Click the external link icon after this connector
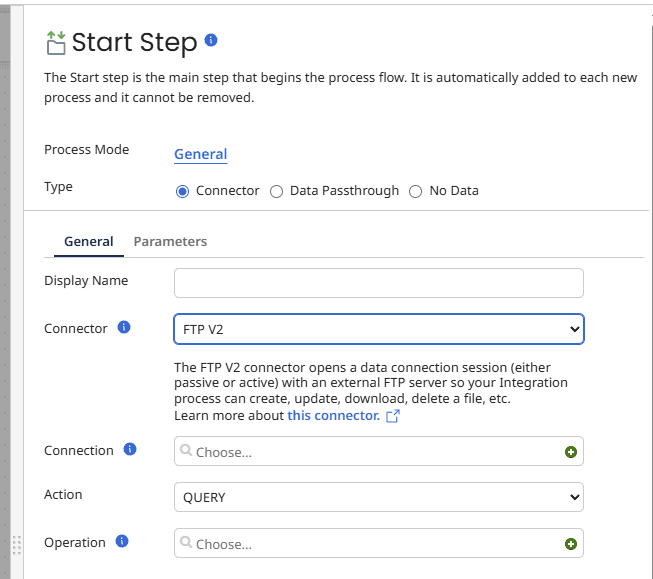Viewport: 653px width, 579px height. [x=393, y=416]
